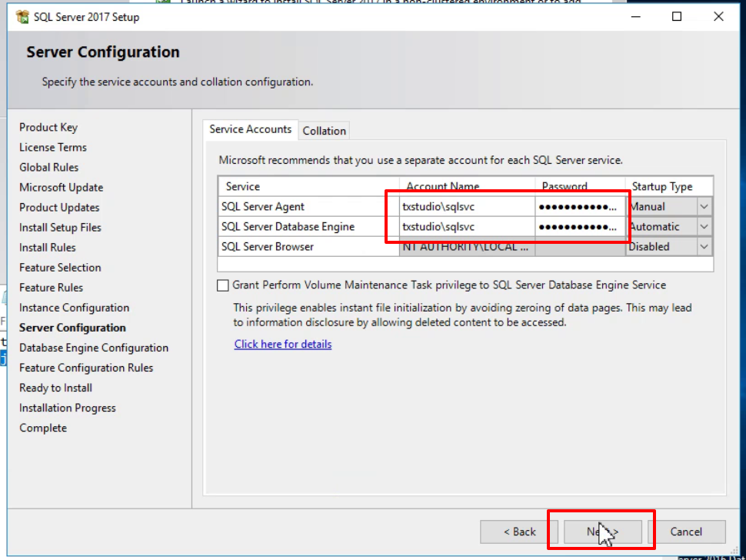
Task: Open Startup Type dropdown for SQL Server Agent
Action: (x=704, y=206)
